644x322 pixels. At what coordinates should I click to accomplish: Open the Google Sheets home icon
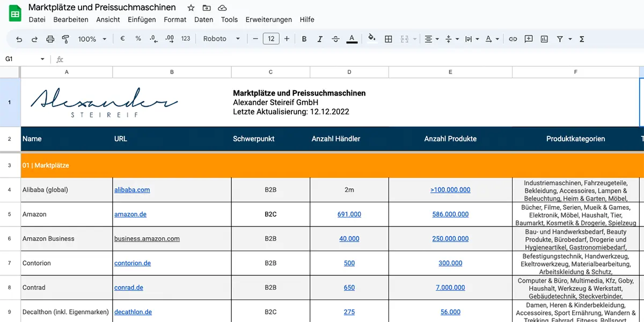[x=14, y=13]
